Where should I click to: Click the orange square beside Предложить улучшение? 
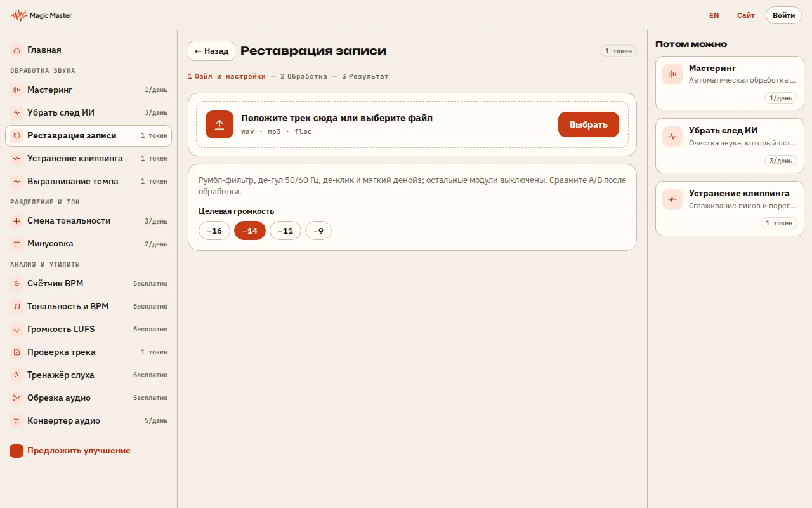[16, 451]
